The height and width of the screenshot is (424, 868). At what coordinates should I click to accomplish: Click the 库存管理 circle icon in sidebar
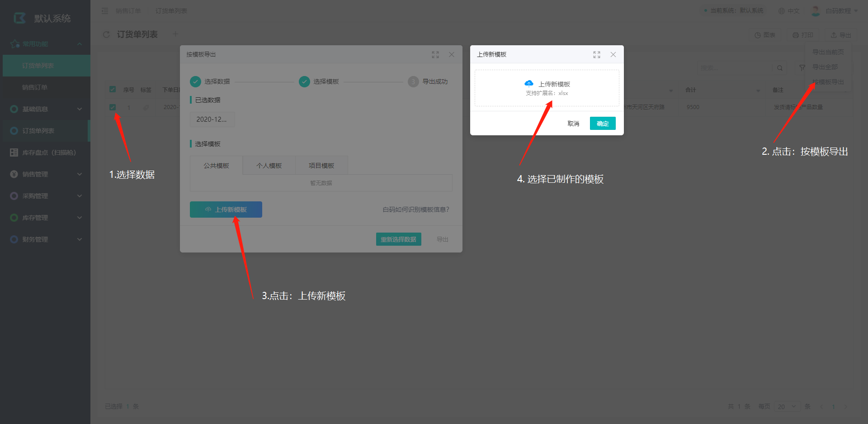[14, 218]
